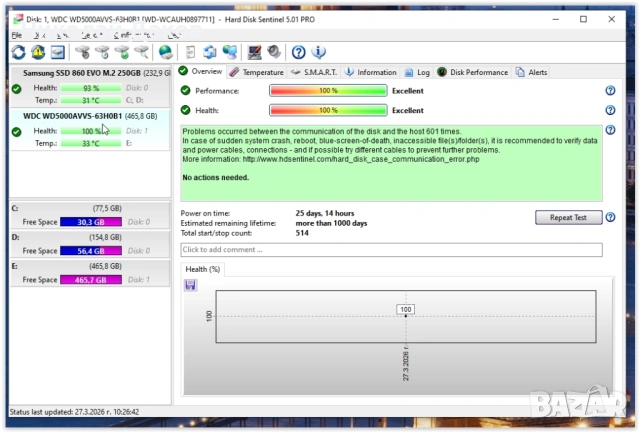Switch to the Temperature tab
The height and width of the screenshot is (432, 640).
pos(256,72)
